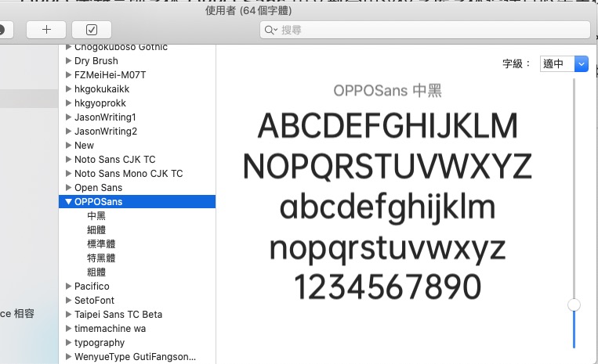
Task: Select the WenyueType GutiFangson font name
Action: [135, 357]
